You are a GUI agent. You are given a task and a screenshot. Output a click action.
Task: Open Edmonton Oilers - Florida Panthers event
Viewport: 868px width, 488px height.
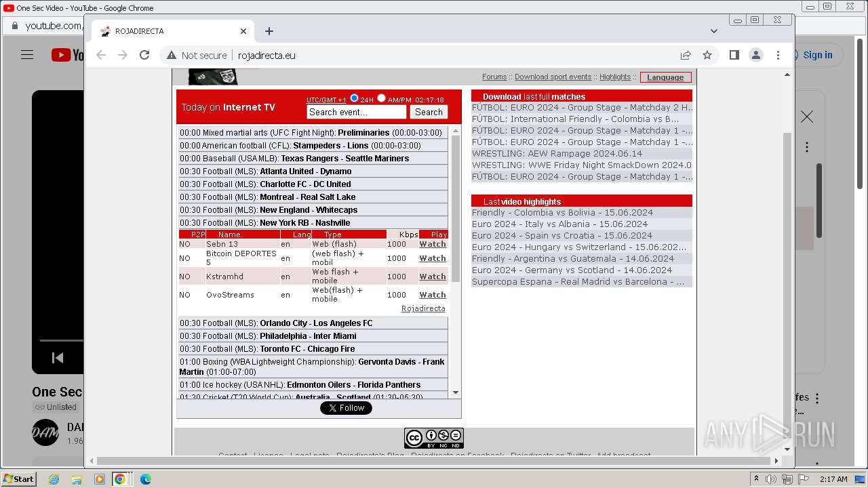313,385
